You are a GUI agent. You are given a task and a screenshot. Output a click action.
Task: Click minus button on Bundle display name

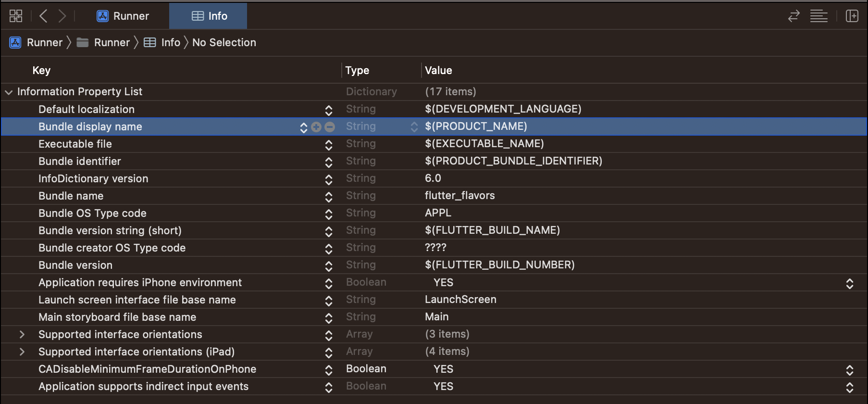point(330,126)
